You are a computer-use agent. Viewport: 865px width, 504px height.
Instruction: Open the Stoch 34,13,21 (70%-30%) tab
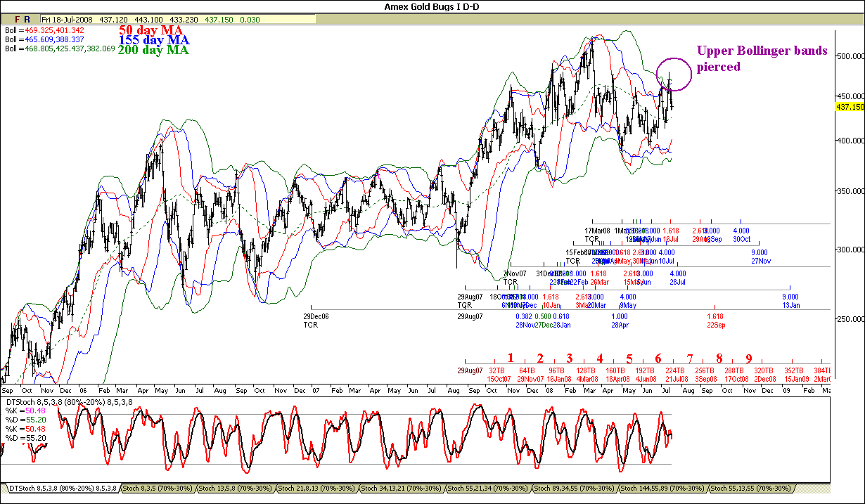pos(402,487)
